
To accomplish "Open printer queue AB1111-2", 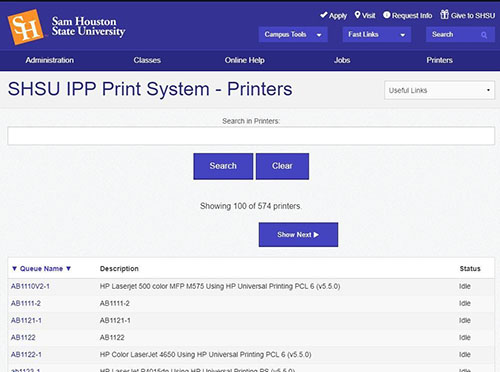I will coord(26,303).
